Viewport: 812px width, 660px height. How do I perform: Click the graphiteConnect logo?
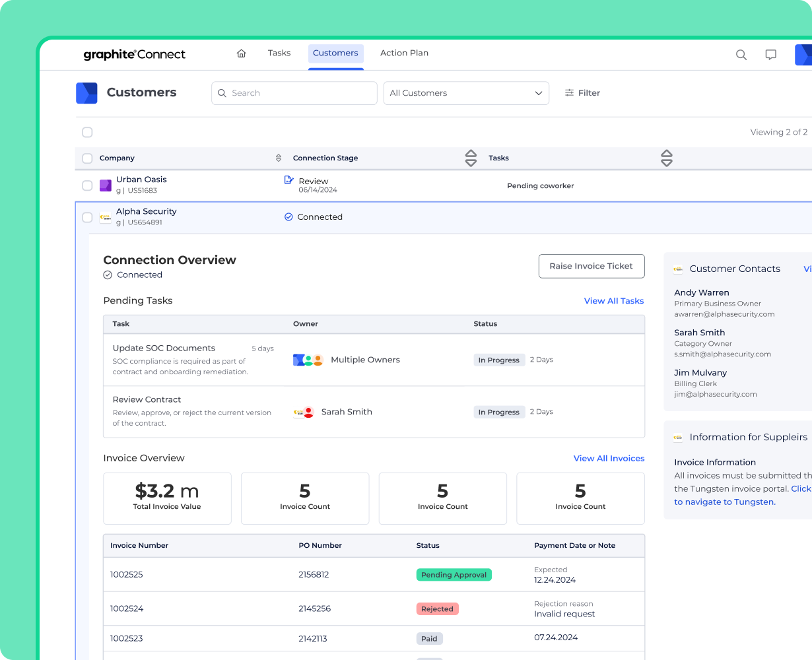pos(135,55)
